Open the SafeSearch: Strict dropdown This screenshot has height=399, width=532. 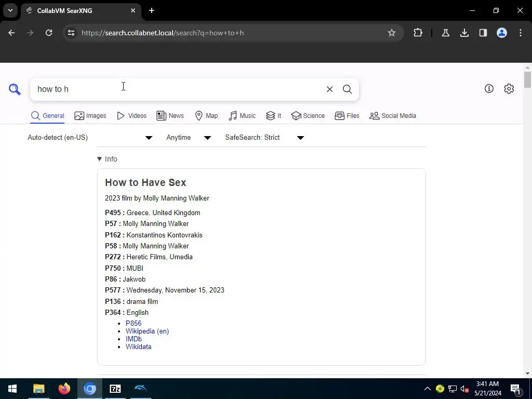[264, 137]
